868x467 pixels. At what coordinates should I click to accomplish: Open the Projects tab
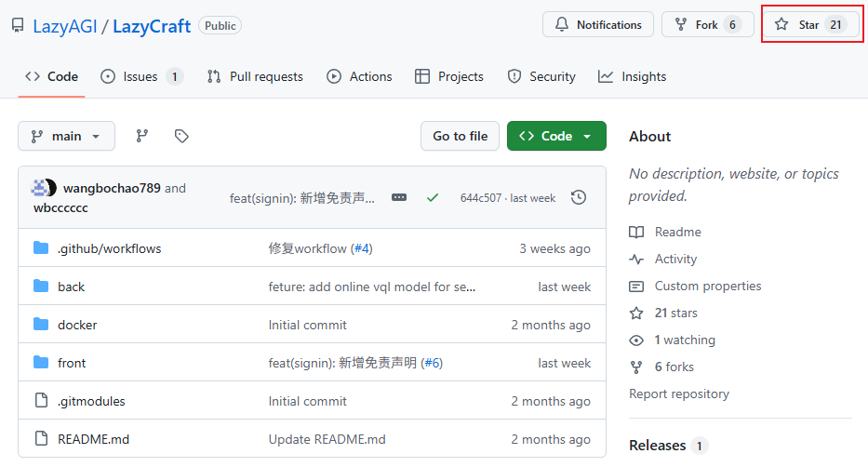tap(449, 77)
